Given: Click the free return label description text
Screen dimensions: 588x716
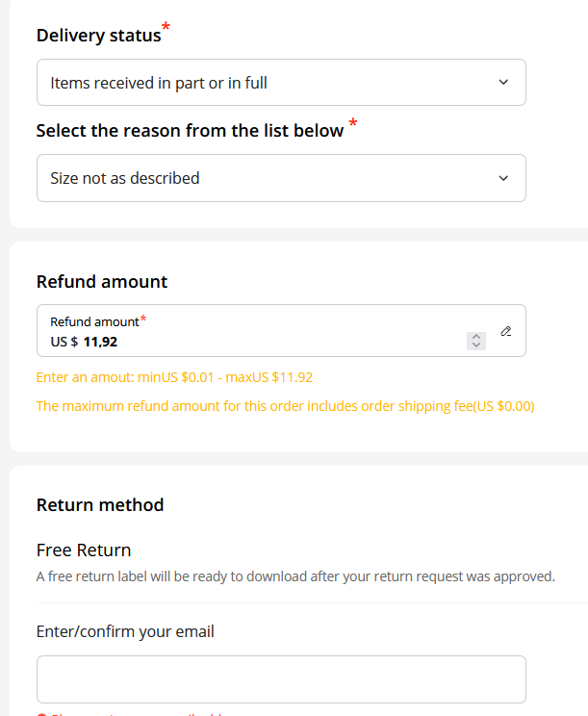Looking at the screenshot, I should (x=295, y=576).
